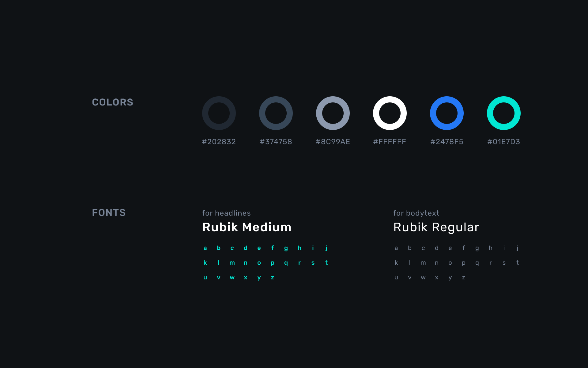Click the gray letter "j" sample
588x368 pixels.
[517, 248]
